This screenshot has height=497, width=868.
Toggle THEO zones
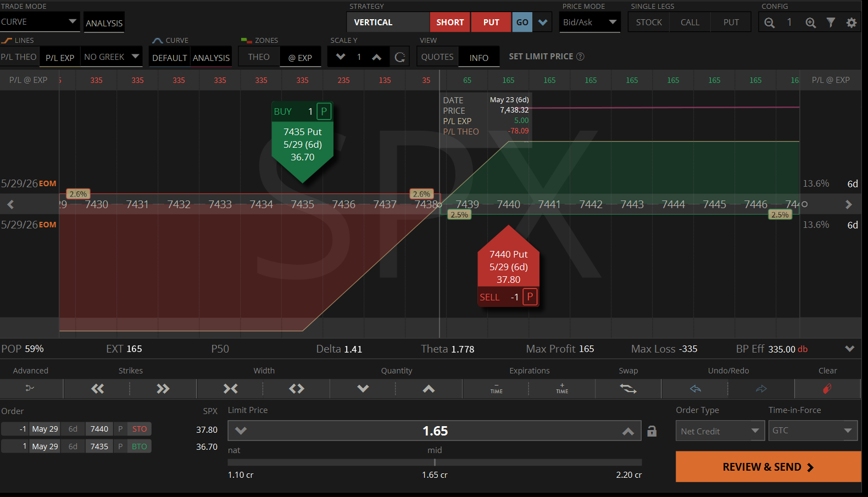[x=259, y=57]
